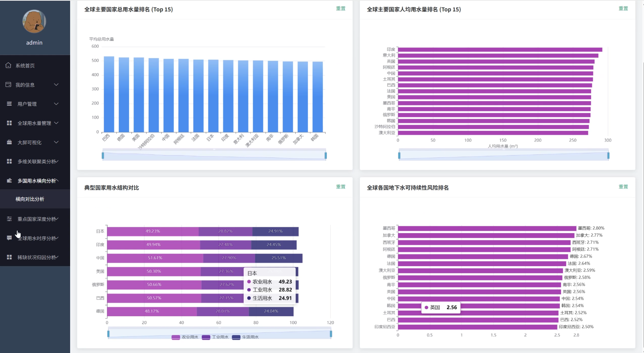The image size is (644, 353).
Task: Click the sliders icon beside 重点国家深度分析
Action: pyautogui.click(x=9, y=219)
